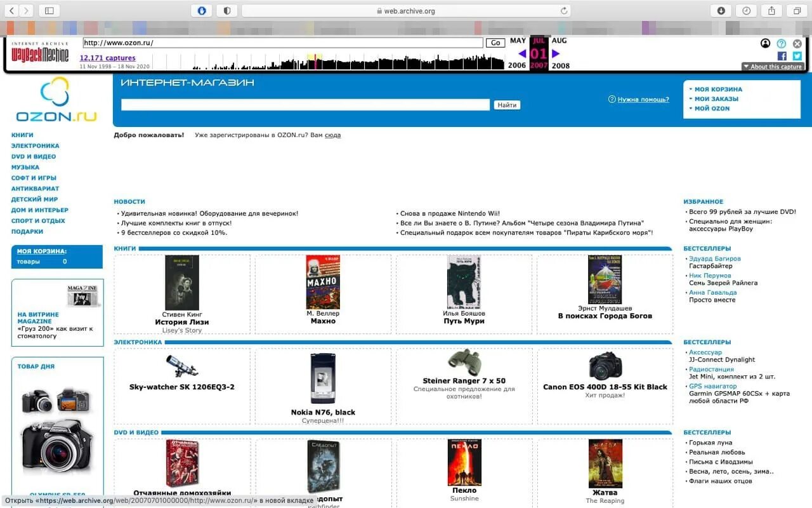This screenshot has width=812, height=508.
Task: Open the Canon EOS 400D thumbnail
Action: (x=605, y=366)
